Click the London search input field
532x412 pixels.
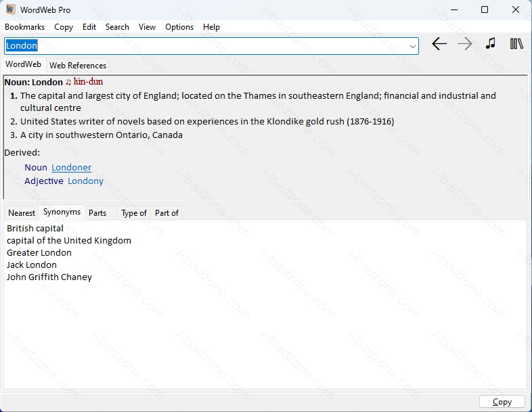(x=211, y=46)
